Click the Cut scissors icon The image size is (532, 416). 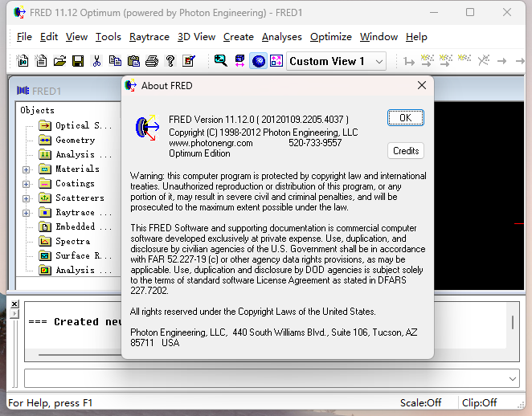[x=96, y=61]
